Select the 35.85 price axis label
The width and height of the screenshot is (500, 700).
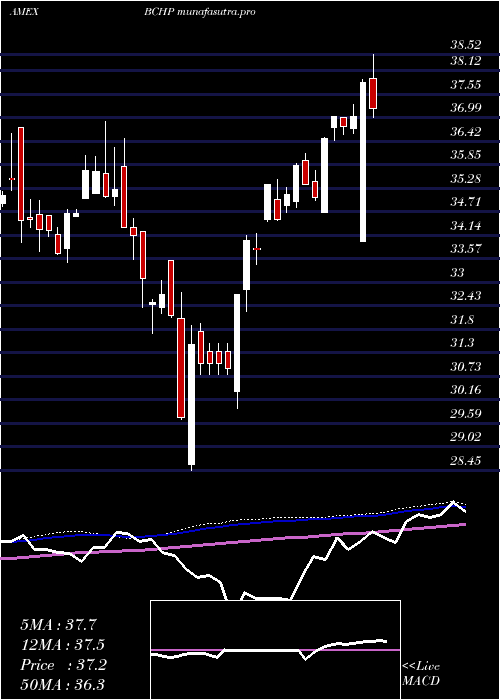point(466,155)
